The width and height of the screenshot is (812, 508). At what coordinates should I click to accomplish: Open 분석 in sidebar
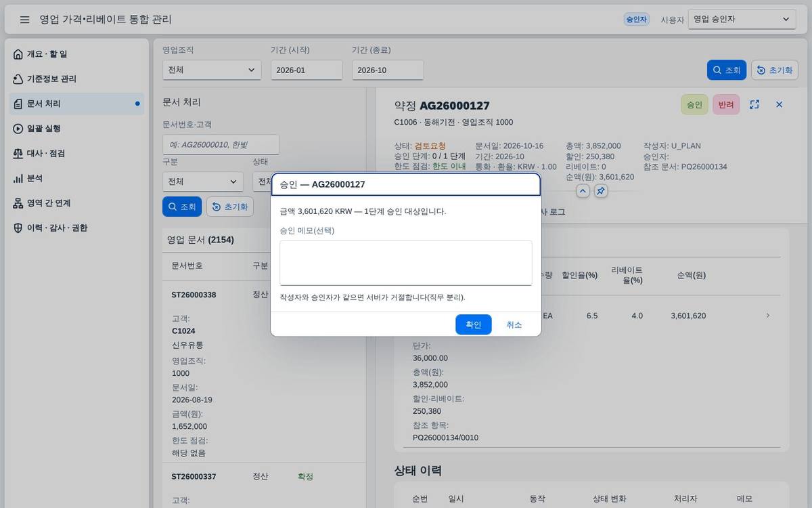click(x=76, y=178)
